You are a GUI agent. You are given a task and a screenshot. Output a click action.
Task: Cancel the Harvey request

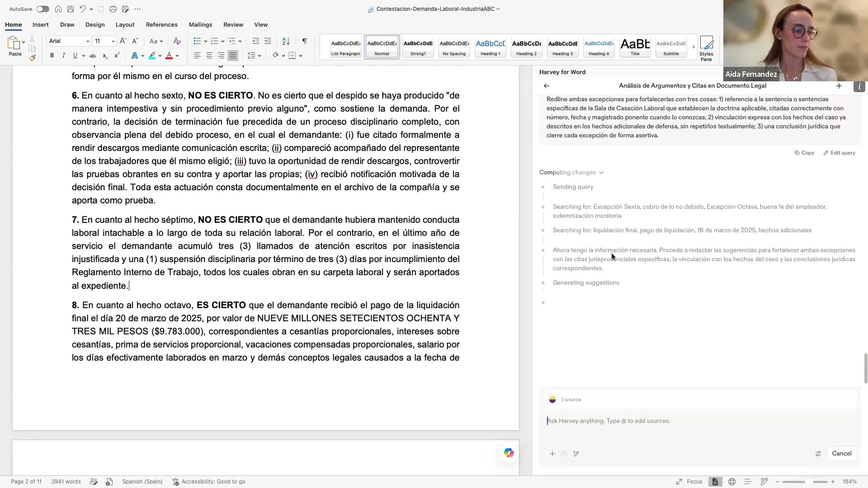pos(841,454)
